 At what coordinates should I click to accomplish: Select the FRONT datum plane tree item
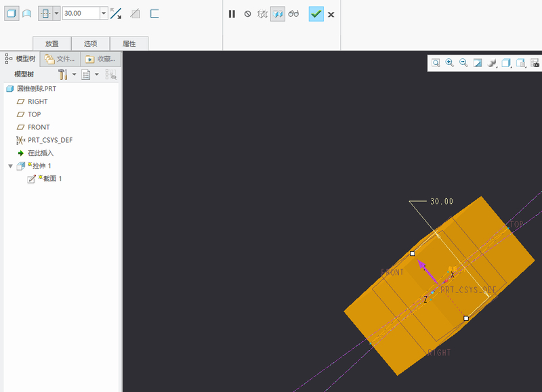pyautogui.click(x=33, y=127)
